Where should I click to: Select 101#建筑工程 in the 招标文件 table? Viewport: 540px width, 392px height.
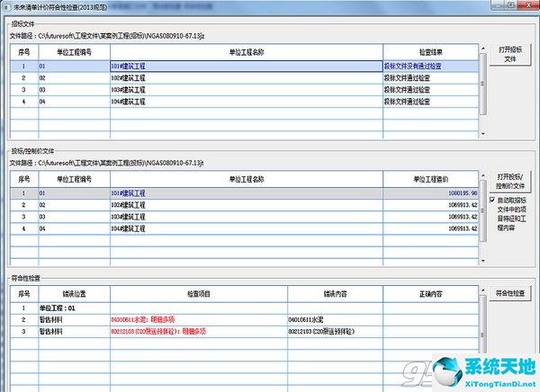(x=247, y=66)
